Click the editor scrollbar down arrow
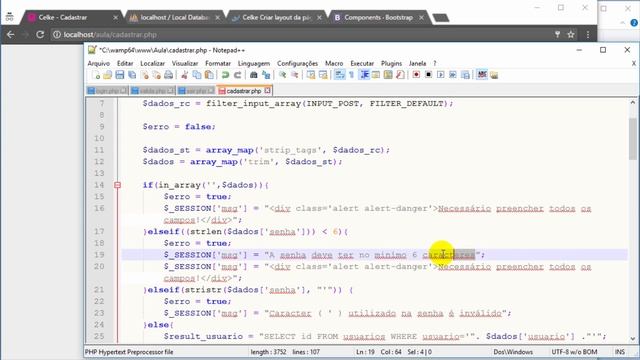This screenshot has width=640, height=360. [633, 338]
